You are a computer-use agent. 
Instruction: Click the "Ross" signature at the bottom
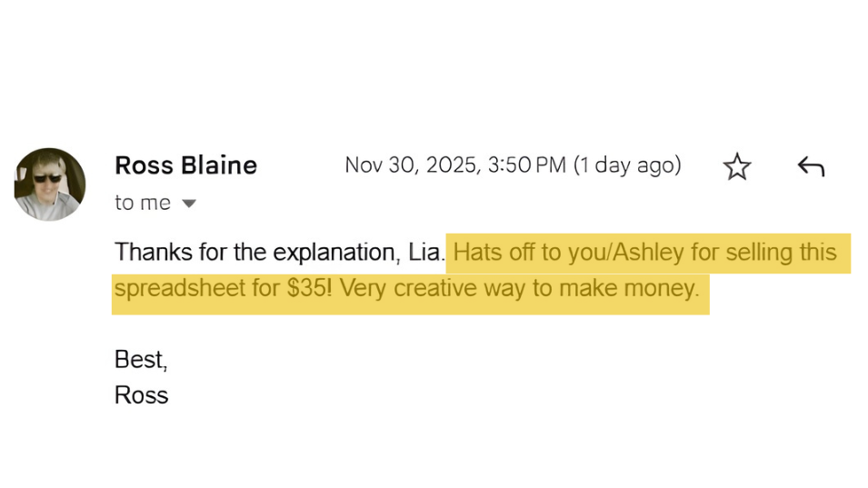141,395
